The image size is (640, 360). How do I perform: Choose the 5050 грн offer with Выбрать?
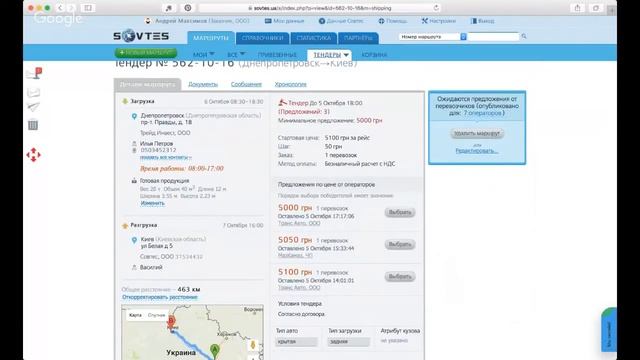click(400, 244)
